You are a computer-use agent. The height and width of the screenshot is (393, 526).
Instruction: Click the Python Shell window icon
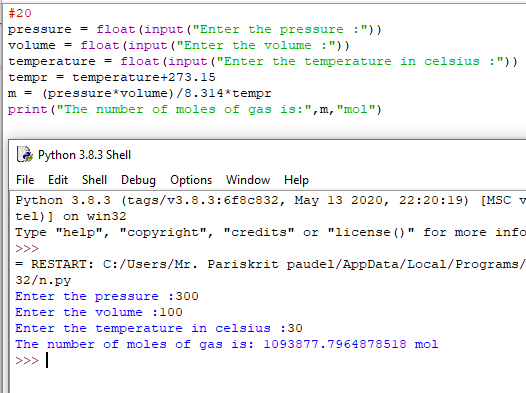pyautogui.click(x=25, y=155)
